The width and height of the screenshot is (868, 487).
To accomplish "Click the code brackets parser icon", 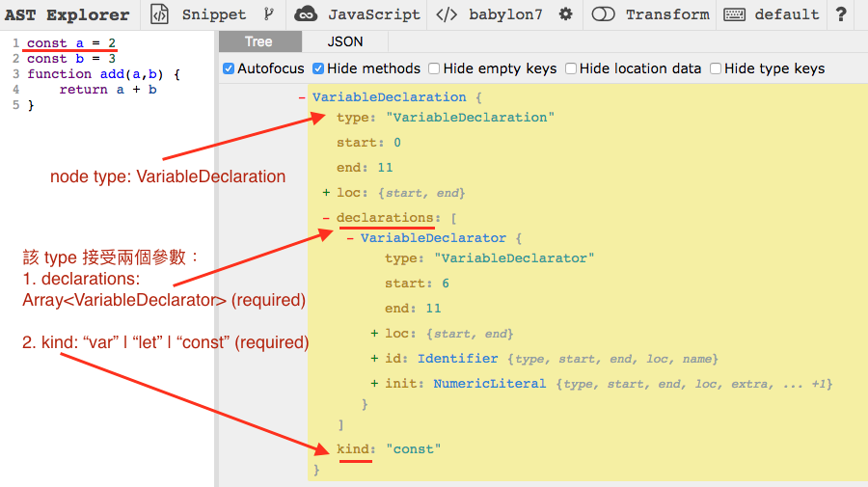I will 447,14.
